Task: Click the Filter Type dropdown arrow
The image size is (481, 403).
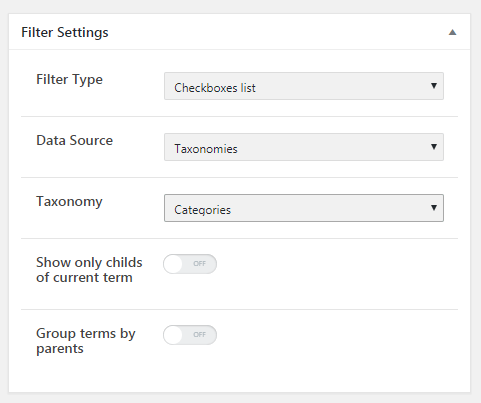Action: point(434,86)
